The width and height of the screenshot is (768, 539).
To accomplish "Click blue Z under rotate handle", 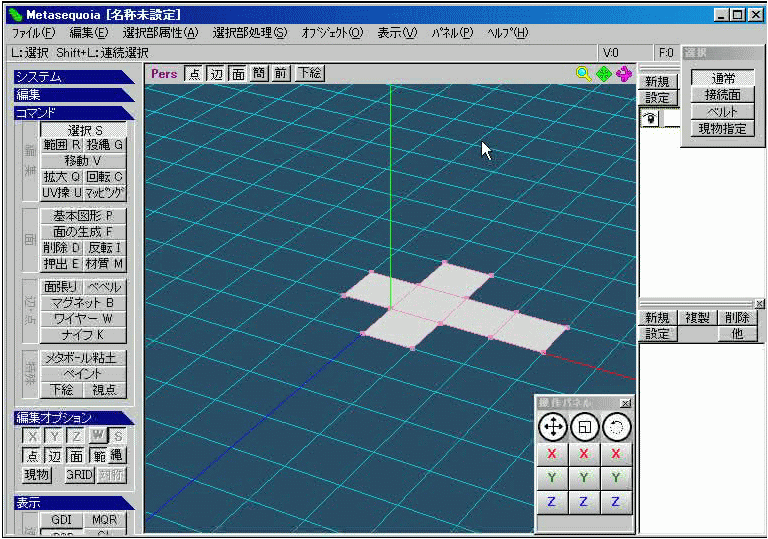I will (616, 502).
